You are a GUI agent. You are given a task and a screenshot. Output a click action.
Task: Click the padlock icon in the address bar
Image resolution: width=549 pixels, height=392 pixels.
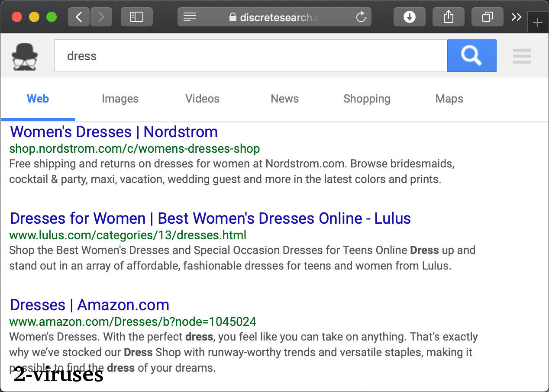click(x=233, y=17)
